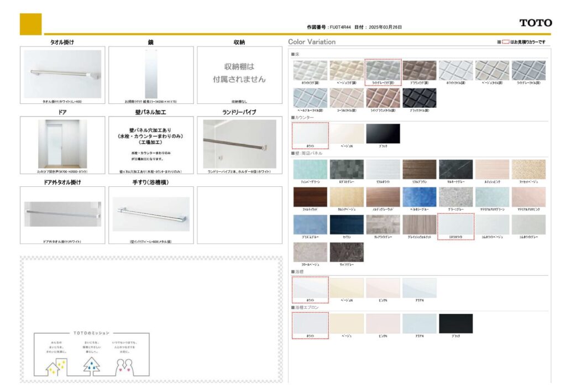Select the タオル掛け towel bar image
Image resolution: width=566 pixels, height=392 pixels.
[x=62, y=74]
